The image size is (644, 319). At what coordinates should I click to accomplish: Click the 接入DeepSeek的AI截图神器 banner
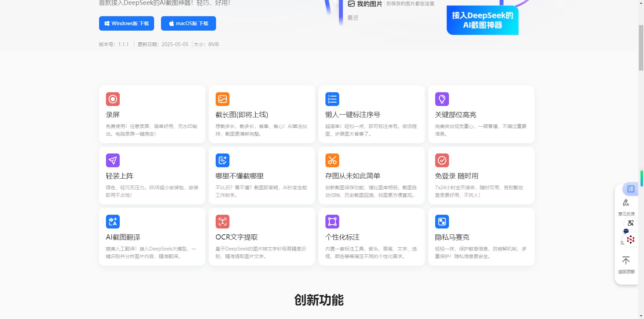482,20
